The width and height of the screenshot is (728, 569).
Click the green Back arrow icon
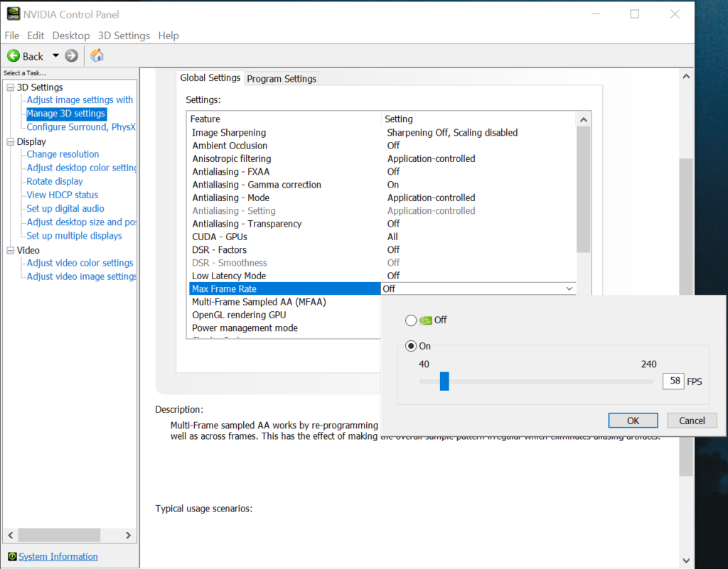click(14, 55)
